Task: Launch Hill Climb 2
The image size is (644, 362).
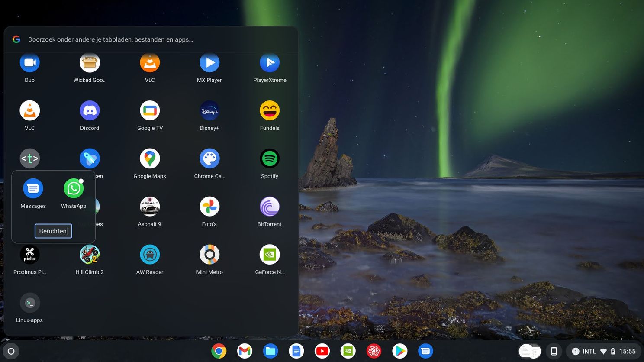Action: coord(90,255)
